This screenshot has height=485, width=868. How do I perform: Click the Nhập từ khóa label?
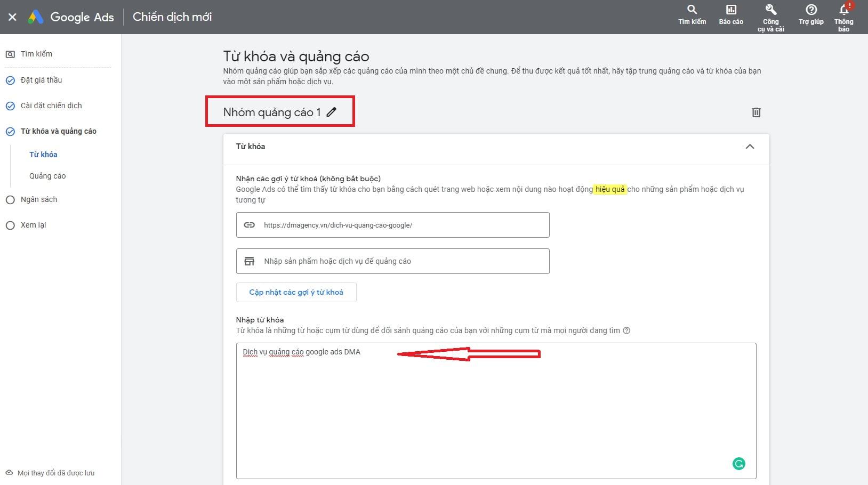click(260, 320)
